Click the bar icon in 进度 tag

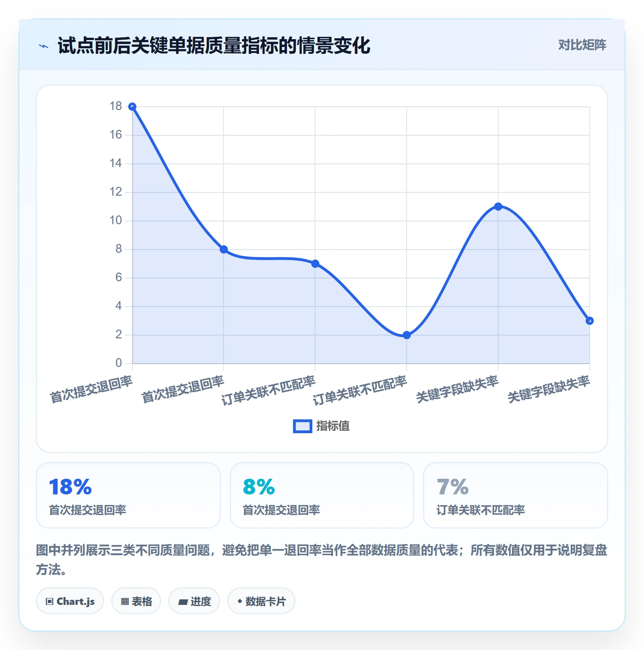pyautogui.click(x=183, y=602)
